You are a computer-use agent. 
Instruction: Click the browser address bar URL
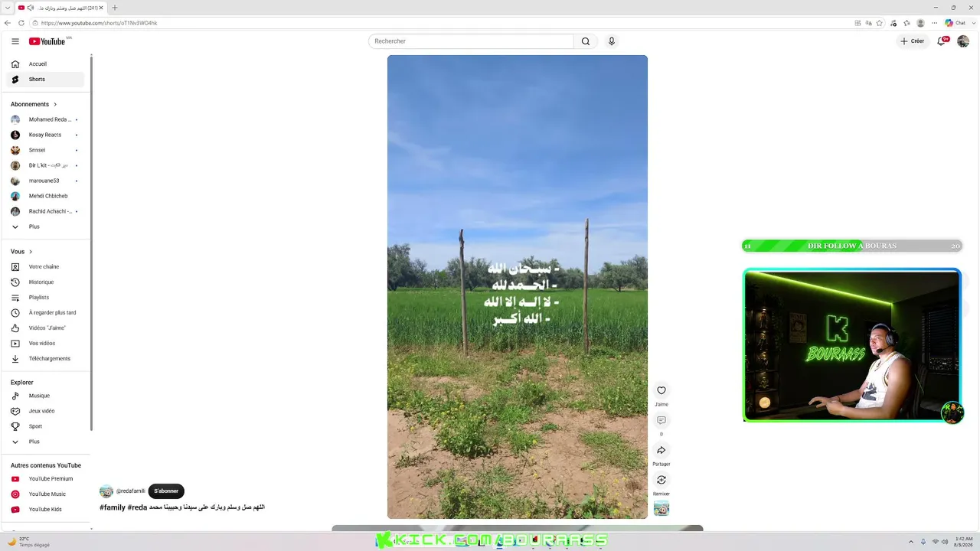pyautogui.click(x=100, y=23)
